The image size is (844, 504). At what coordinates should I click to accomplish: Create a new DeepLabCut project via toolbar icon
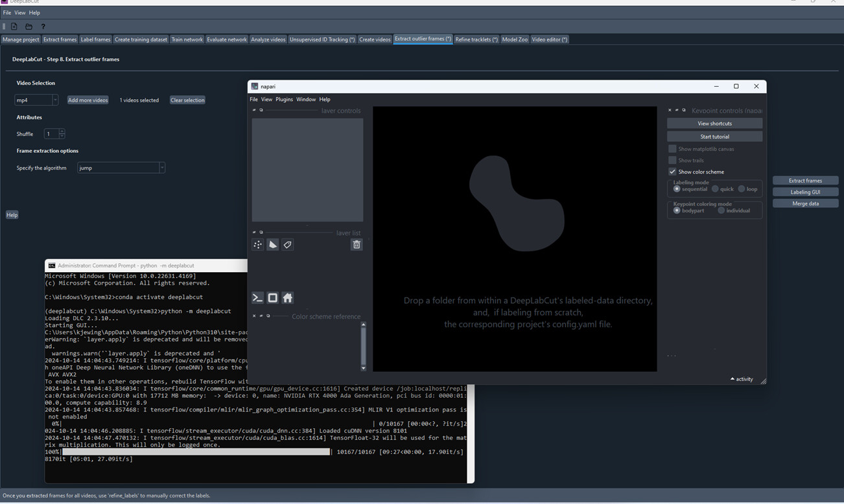click(14, 27)
